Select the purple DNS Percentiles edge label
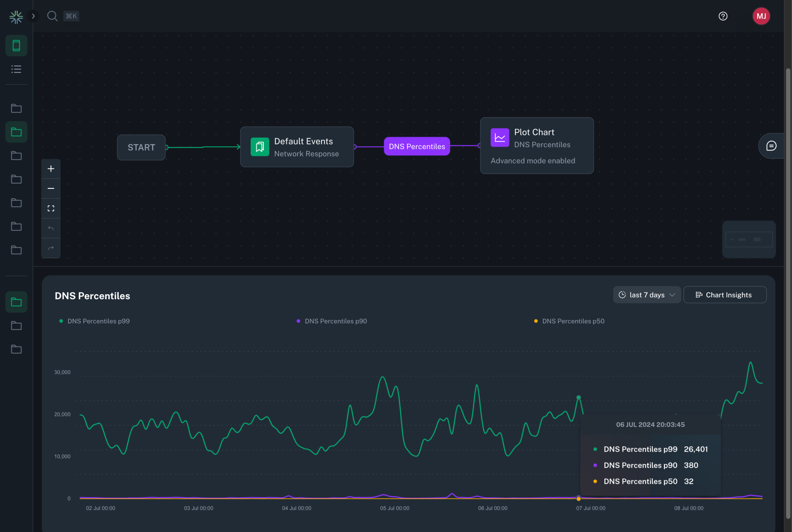This screenshot has height=532, width=792. pos(417,146)
